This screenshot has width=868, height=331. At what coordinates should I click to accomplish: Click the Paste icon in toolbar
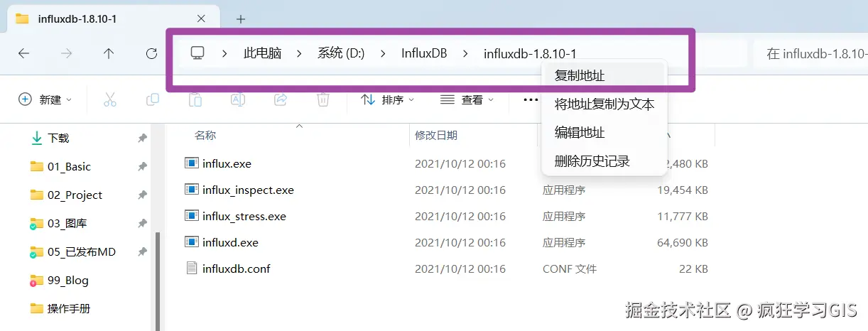click(195, 100)
